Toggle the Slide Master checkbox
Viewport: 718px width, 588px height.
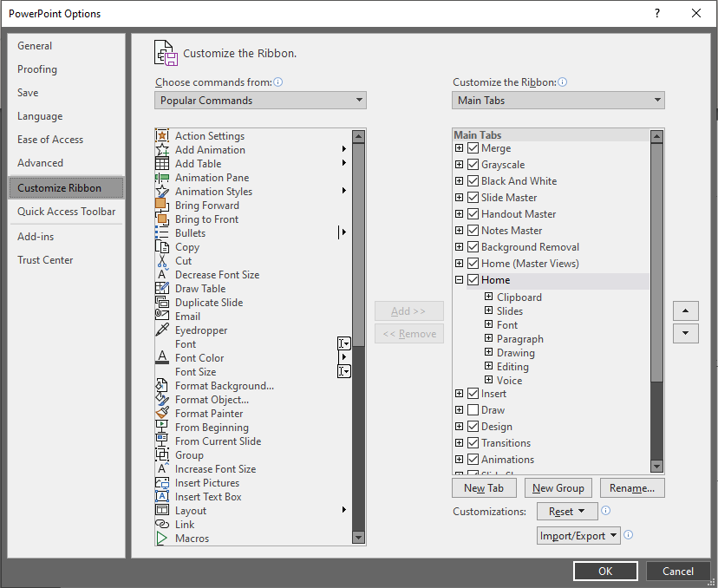click(x=473, y=198)
